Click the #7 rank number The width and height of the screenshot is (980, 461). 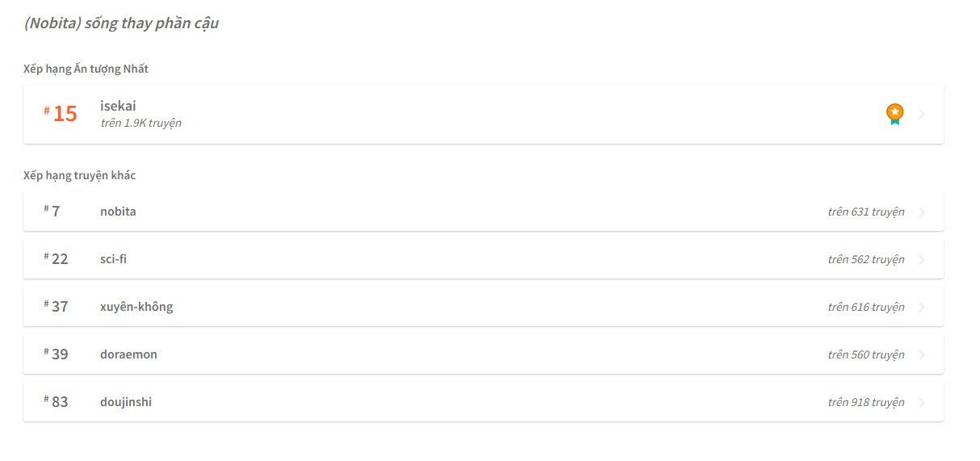[53, 212]
